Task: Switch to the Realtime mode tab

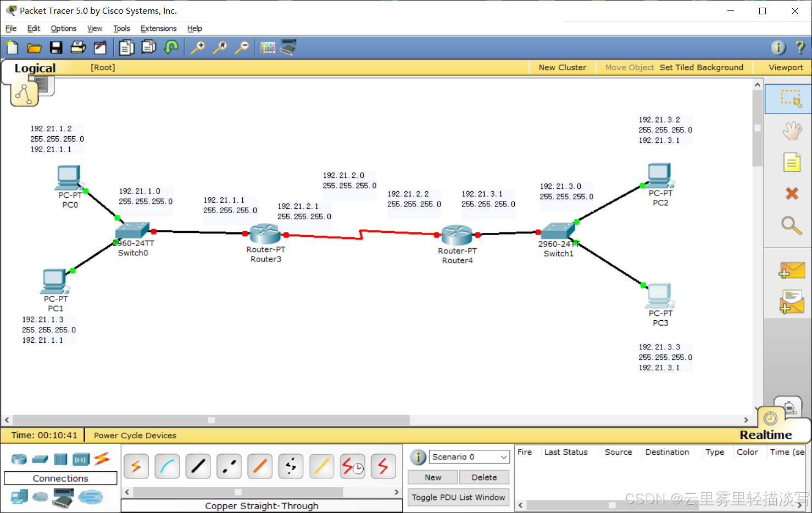Action: 766,435
